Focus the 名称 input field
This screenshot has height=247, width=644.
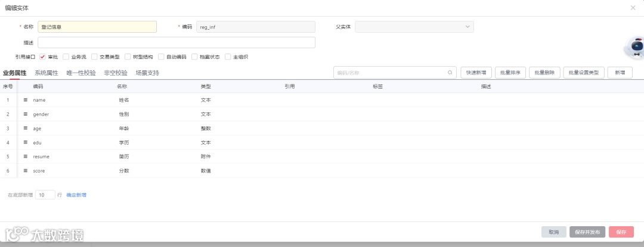[x=97, y=27]
